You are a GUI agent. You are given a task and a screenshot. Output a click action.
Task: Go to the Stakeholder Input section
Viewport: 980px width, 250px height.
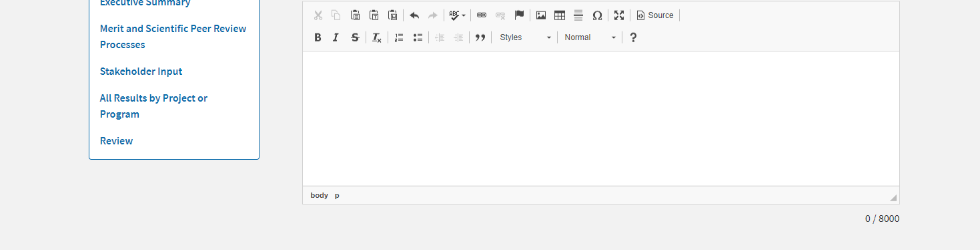[141, 72]
